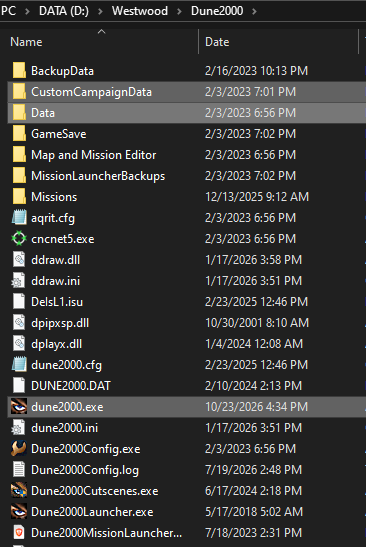Navigate to Westwood in the address bar
This screenshot has width=366, height=547.
pyautogui.click(x=140, y=11)
